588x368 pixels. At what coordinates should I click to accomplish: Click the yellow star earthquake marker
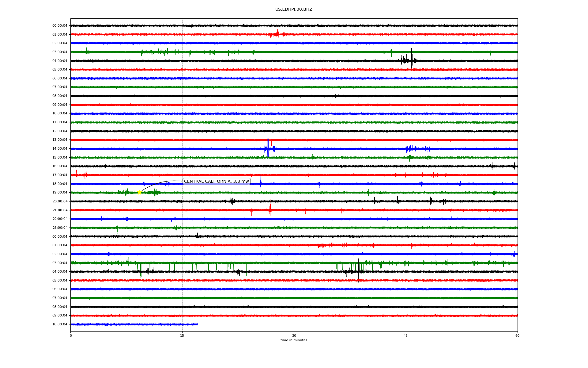(x=139, y=192)
